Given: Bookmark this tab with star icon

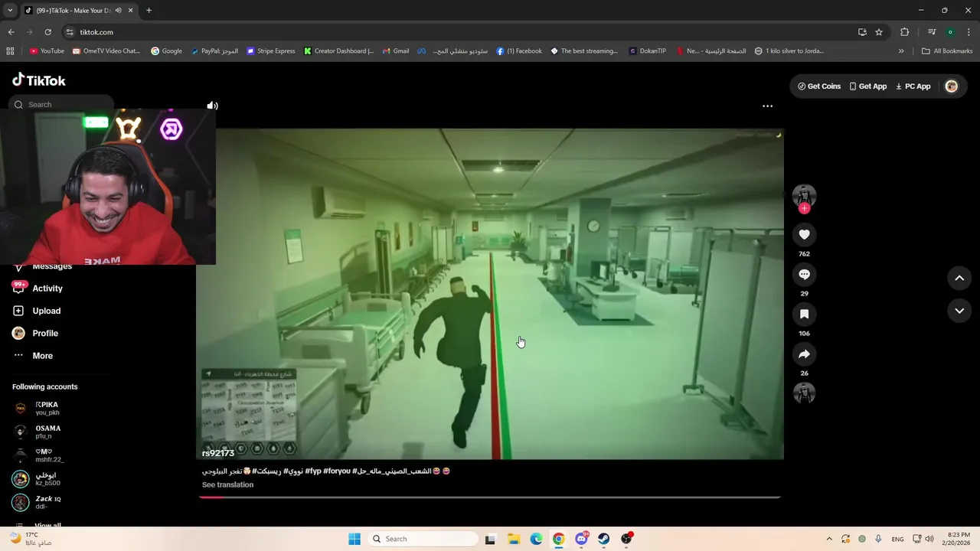Looking at the screenshot, I should click(x=879, y=32).
